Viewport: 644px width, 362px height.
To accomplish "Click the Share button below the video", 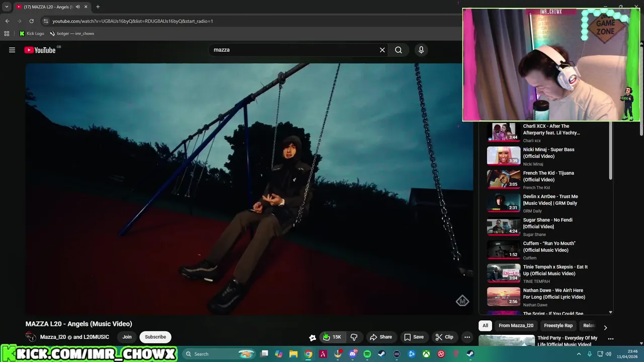I will coord(381,337).
